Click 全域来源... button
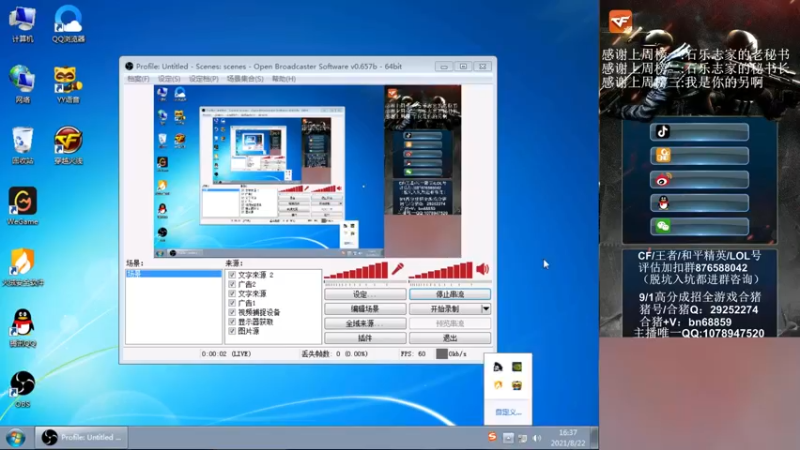Viewport: 800px width, 450px height. pos(365,323)
